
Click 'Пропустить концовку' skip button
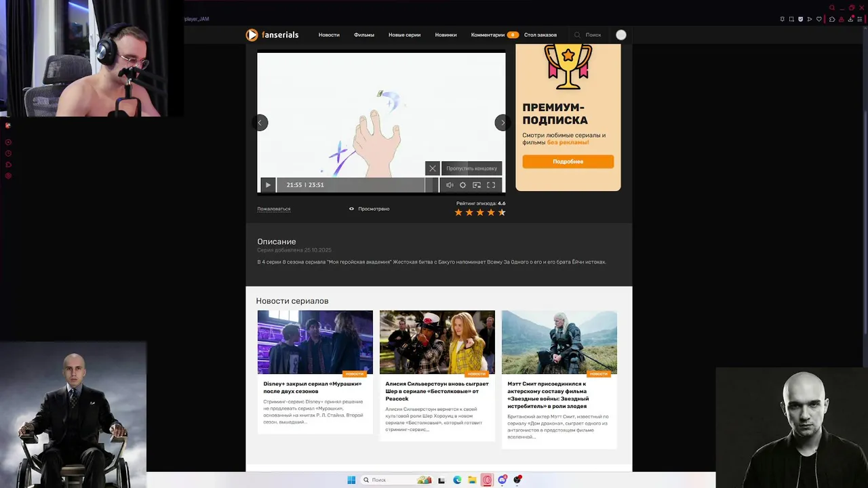pos(472,168)
